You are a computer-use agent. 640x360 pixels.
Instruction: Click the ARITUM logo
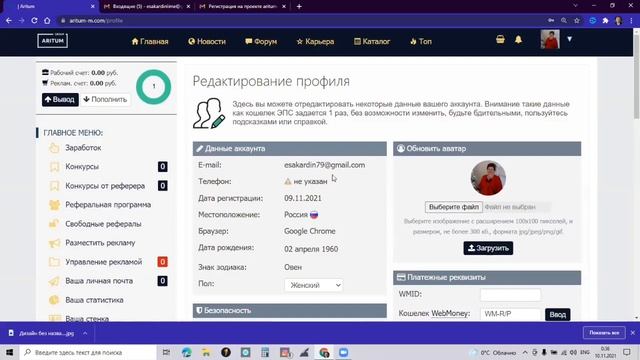(53, 40)
